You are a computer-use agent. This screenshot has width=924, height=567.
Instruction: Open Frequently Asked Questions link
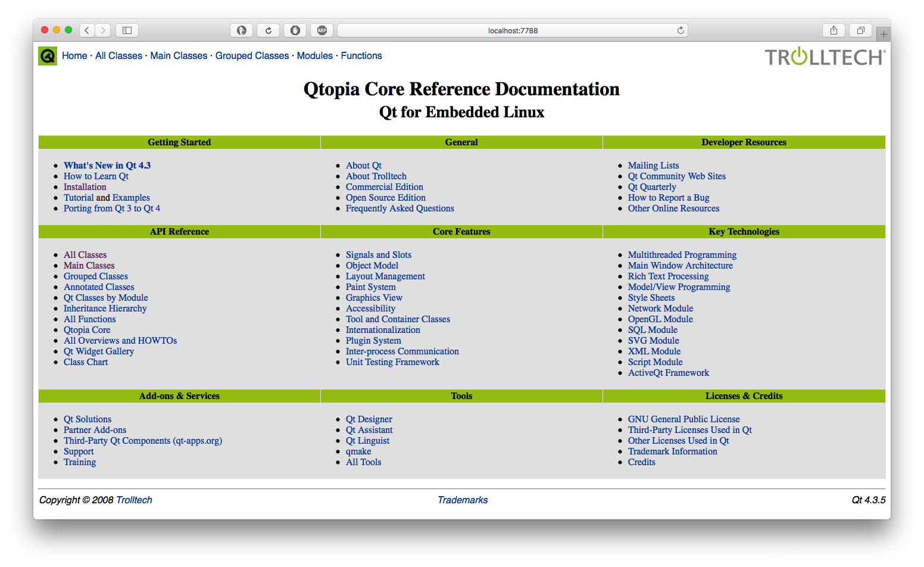[x=399, y=208]
